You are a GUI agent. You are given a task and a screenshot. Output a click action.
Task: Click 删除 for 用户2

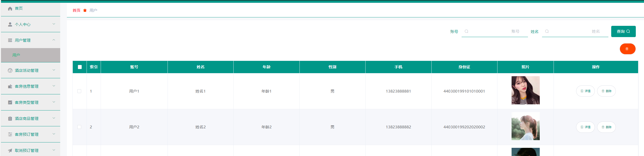coord(606,127)
